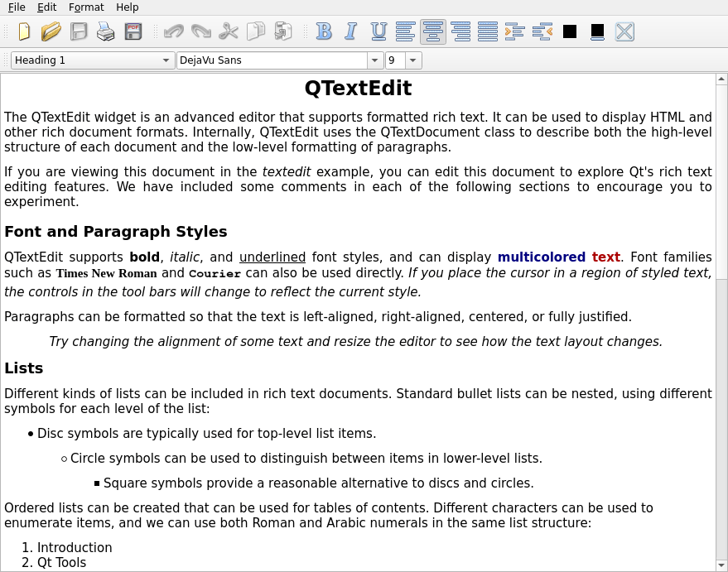Enable underline formatting
728x572 pixels.
(378, 31)
